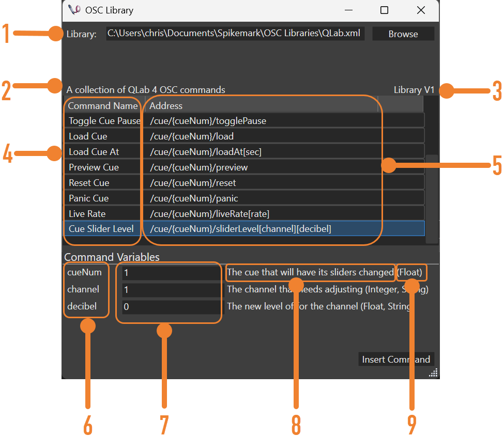
Task: Click the Library V1 version label
Action: click(414, 89)
